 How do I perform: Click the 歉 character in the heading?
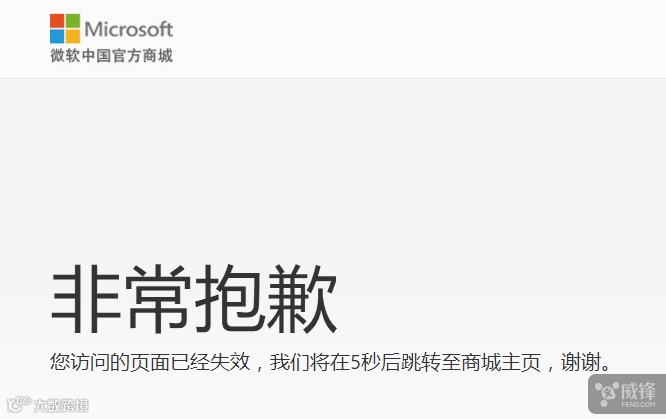pos(302,299)
